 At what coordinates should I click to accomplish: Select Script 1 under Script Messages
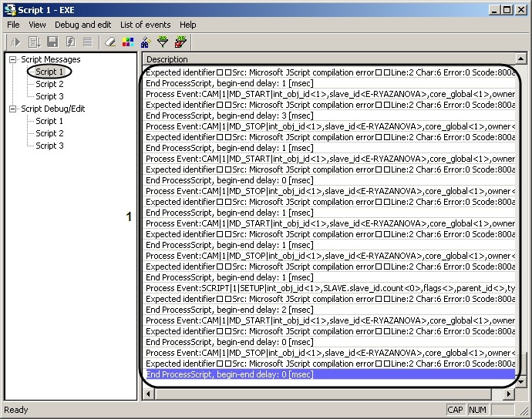pyautogui.click(x=49, y=72)
